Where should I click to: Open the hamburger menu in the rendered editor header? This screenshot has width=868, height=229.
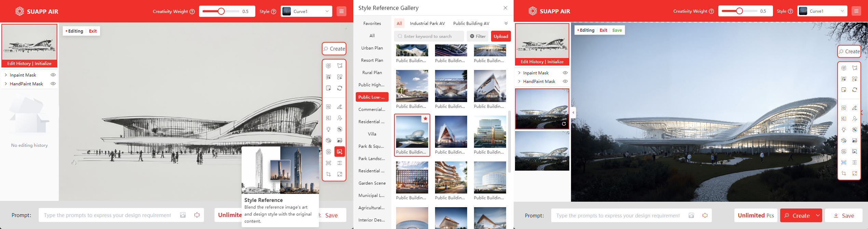tap(856, 11)
